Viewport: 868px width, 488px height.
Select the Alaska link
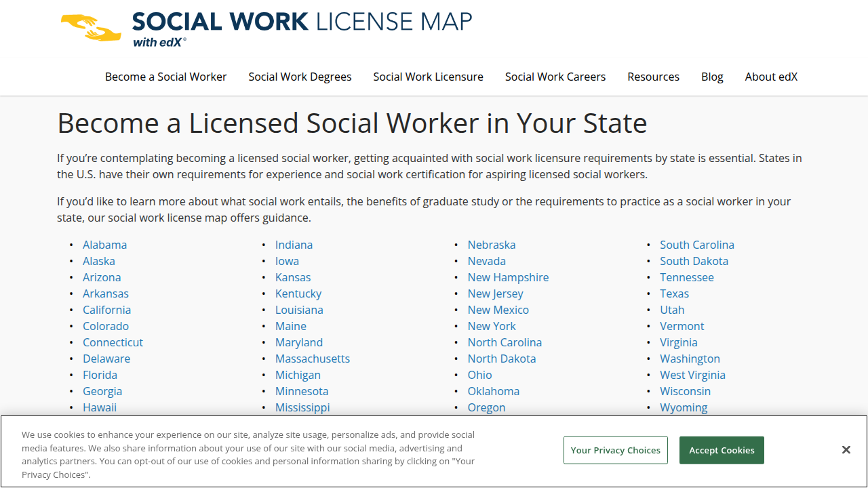99,261
